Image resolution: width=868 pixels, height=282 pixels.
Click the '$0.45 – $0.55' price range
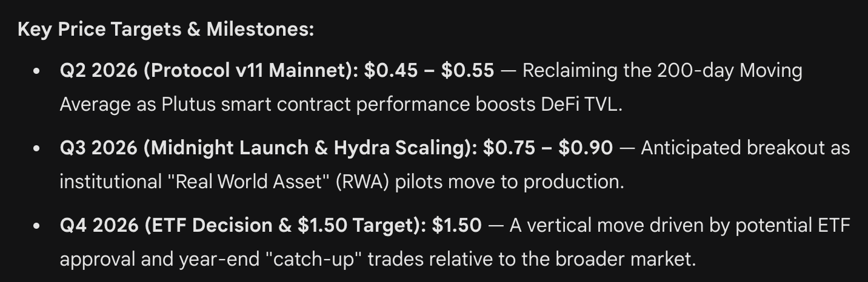[x=429, y=71]
